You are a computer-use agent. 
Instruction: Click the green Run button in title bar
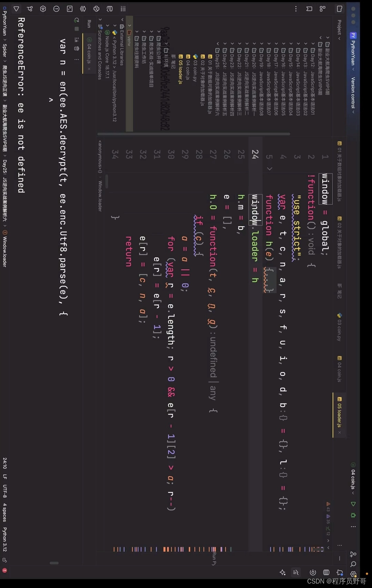pyautogui.click(x=353, y=504)
